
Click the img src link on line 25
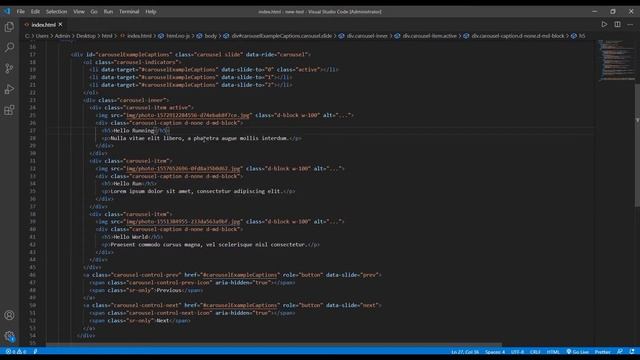point(187,116)
